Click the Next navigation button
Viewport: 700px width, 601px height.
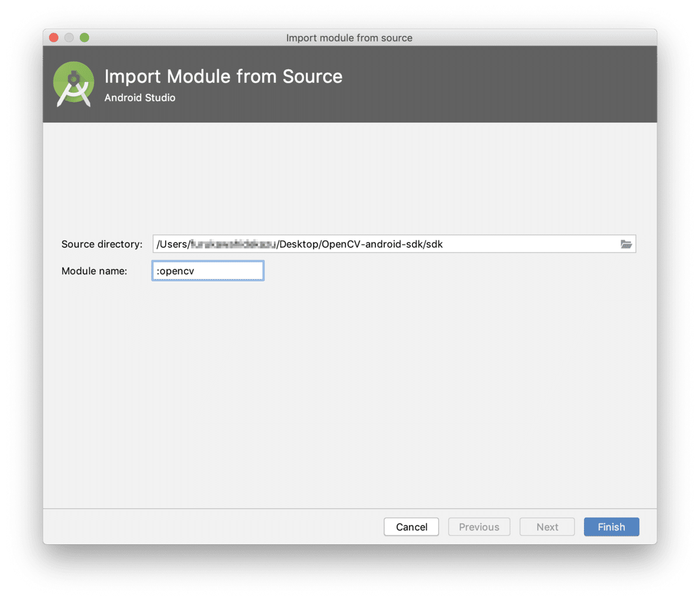point(547,526)
